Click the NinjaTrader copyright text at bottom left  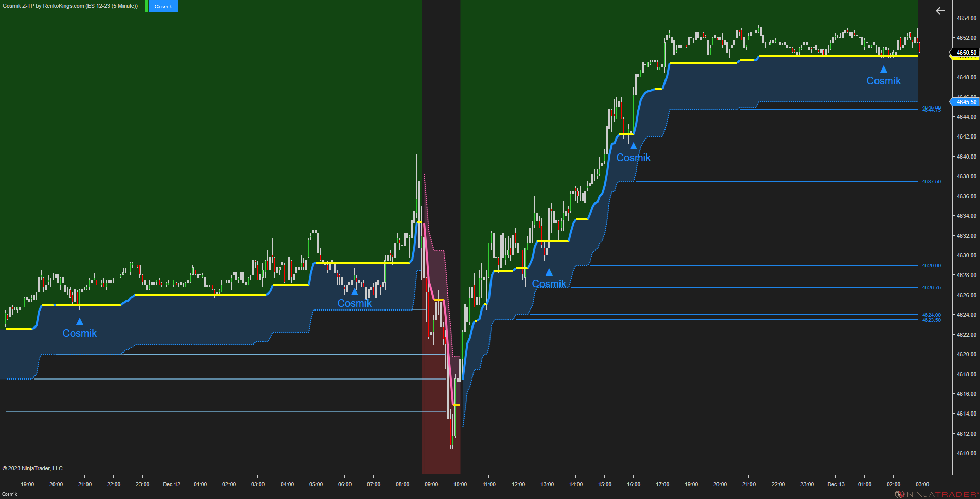point(33,468)
